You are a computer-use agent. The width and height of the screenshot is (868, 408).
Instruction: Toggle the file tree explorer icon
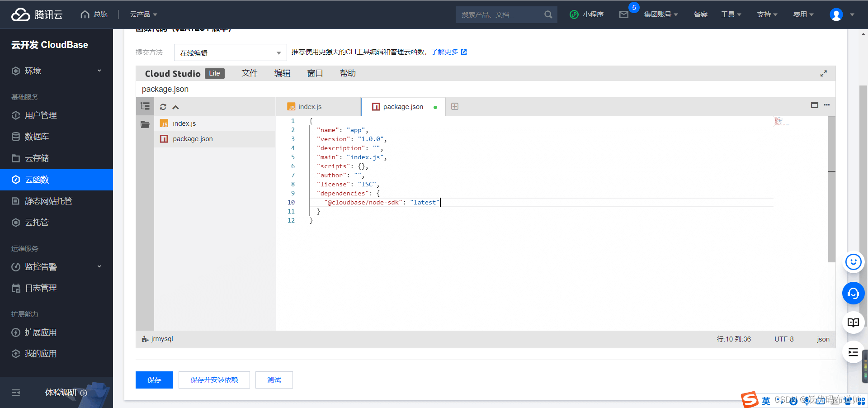click(145, 106)
